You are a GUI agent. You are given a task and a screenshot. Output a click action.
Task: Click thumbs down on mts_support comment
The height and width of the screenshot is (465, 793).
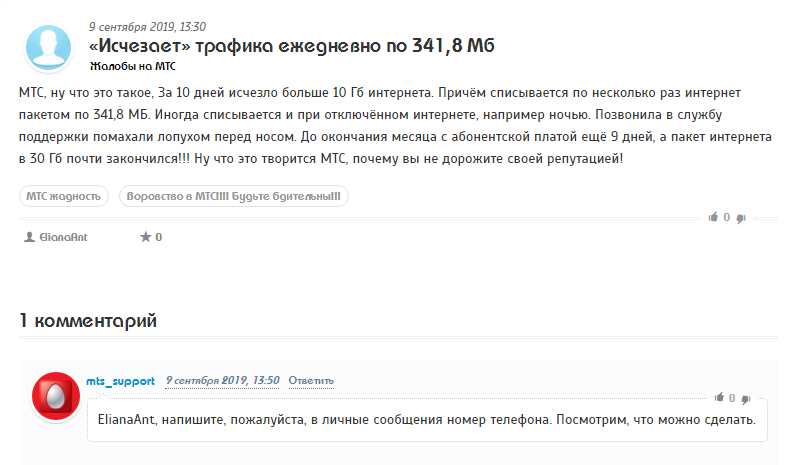(x=746, y=399)
